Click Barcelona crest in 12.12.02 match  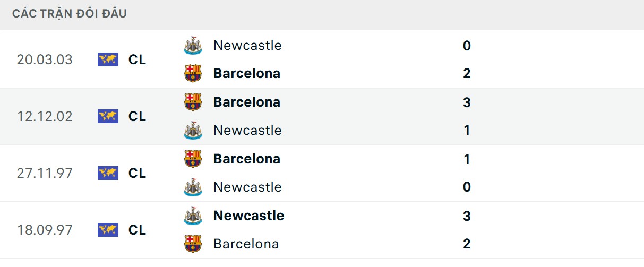pyautogui.click(x=193, y=102)
